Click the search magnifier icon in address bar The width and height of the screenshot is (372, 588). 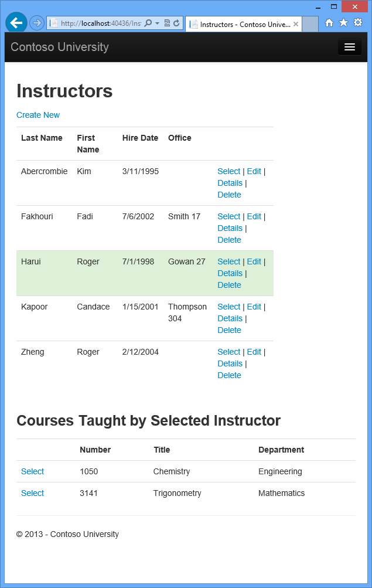pyautogui.click(x=148, y=23)
